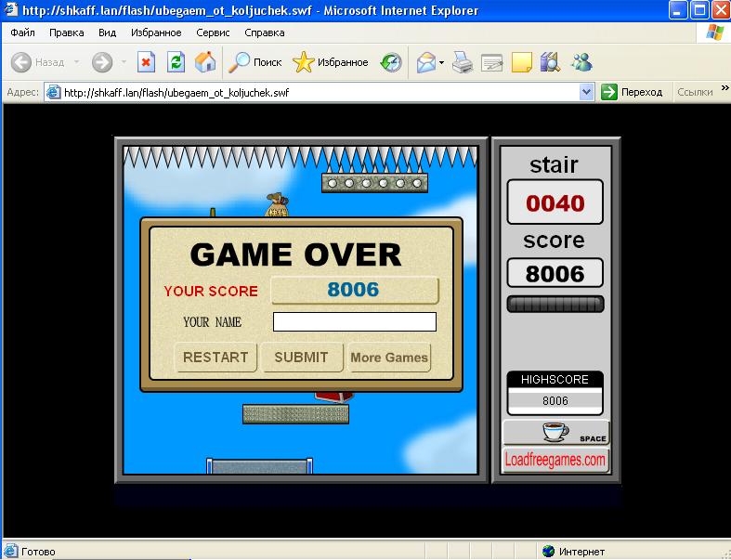Screen dimensions: 731x560
Task: Open the Вид menu
Action: [x=107, y=33]
